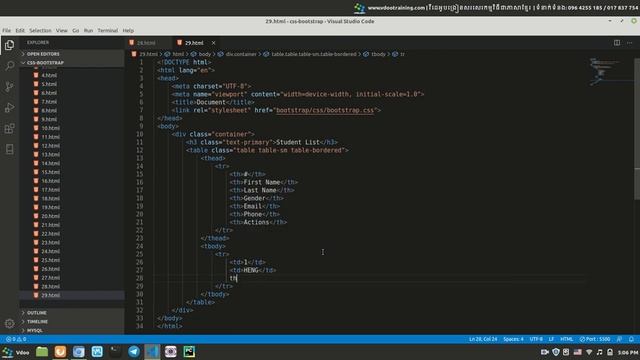Change the HTML language mode
Screen dimensions: 640x360
tap(567, 339)
